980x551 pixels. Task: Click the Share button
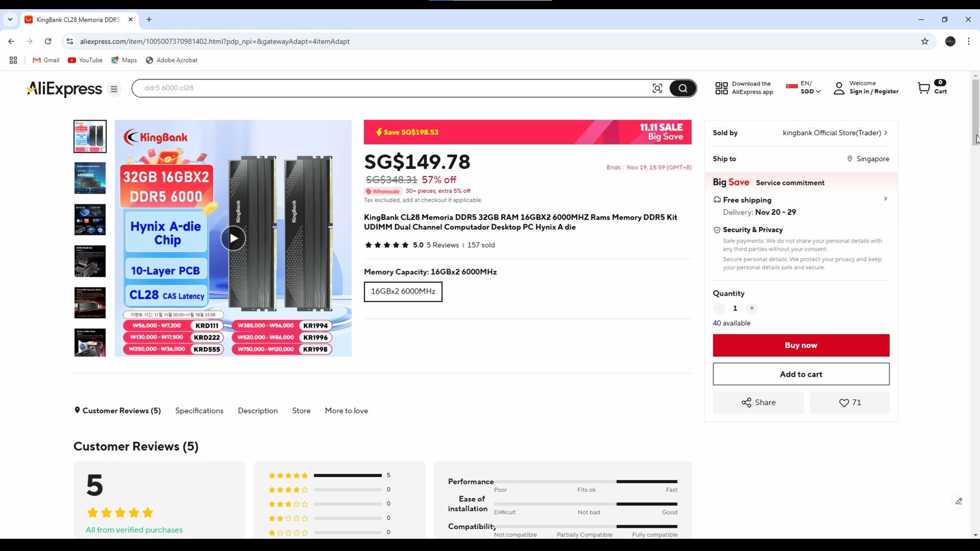point(758,403)
